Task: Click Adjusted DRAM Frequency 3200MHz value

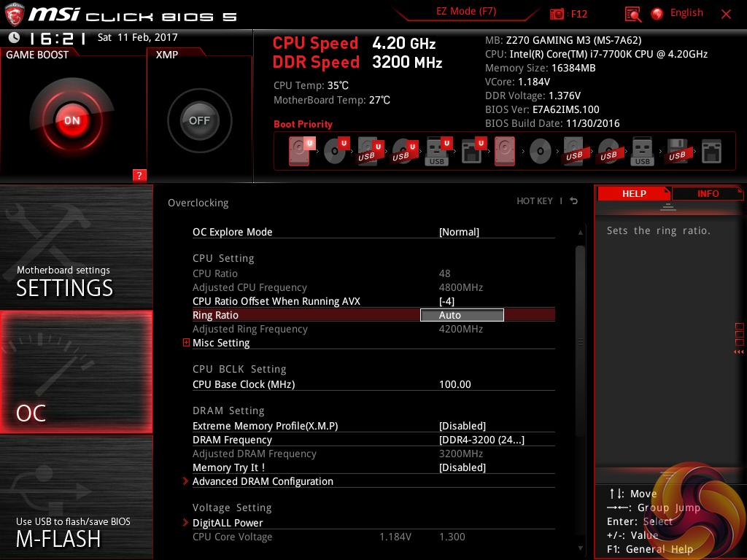Action: click(x=461, y=454)
